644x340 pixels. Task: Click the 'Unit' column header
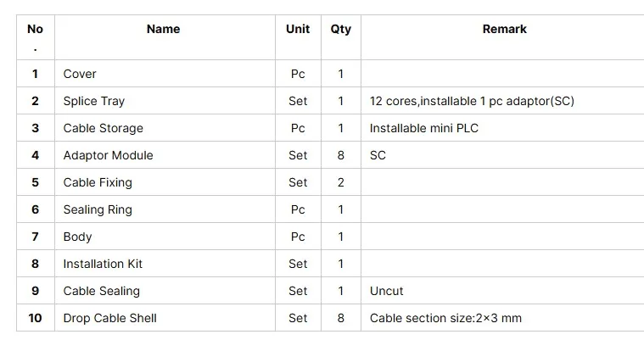(298, 29)
